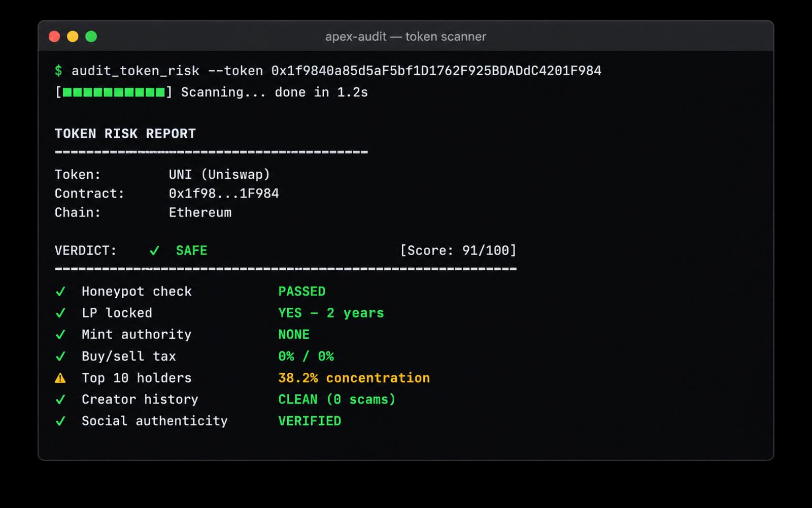Click the apex-audit token scanner window title
The image size is (812, 508).
point(405,37)
